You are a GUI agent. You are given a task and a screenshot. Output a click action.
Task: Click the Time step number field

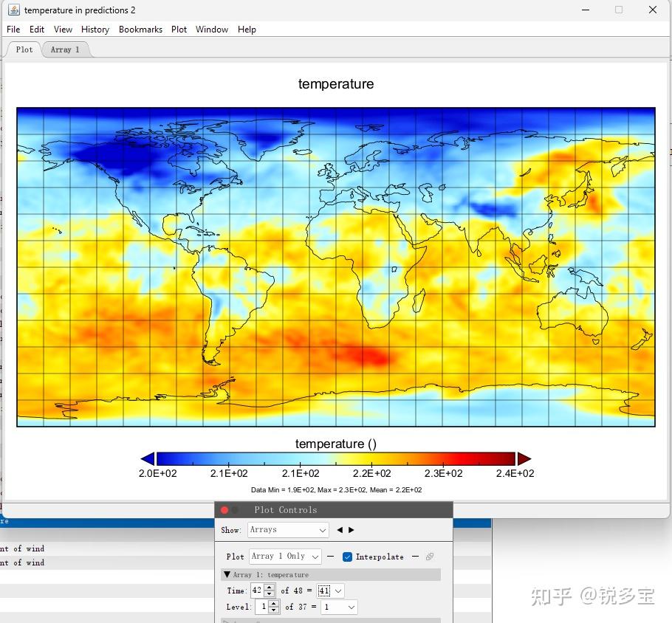click(256, 591)
